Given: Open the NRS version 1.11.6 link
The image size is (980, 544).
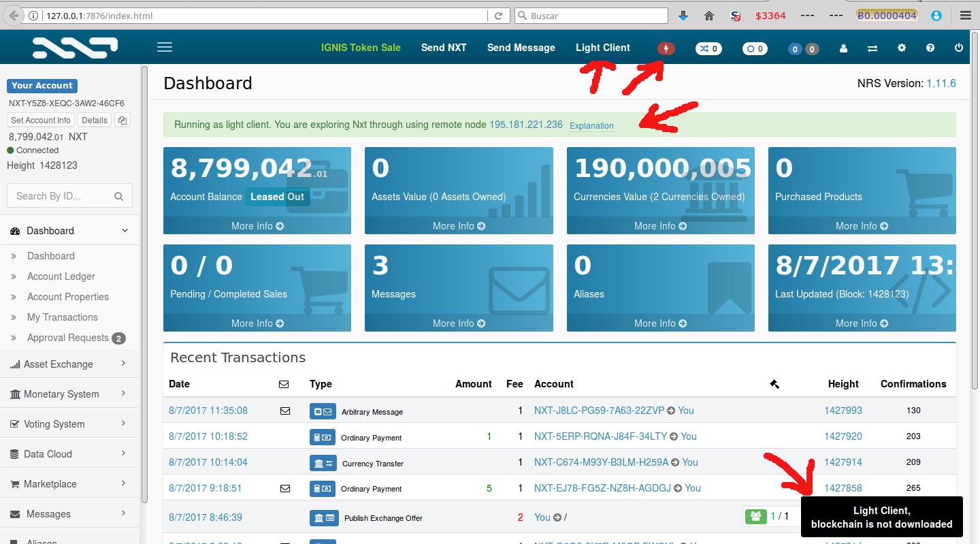Looking at the screenshot, I should click(941, 83).
